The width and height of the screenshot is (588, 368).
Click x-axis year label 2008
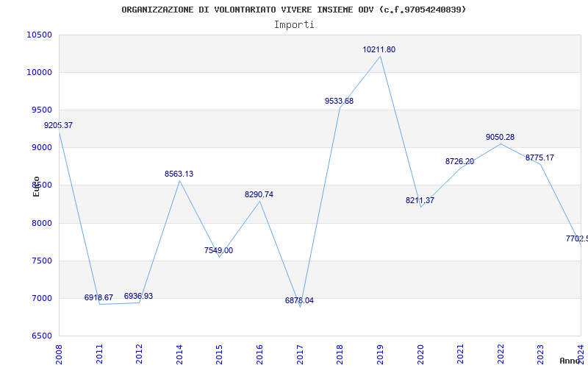pos(60,355)
